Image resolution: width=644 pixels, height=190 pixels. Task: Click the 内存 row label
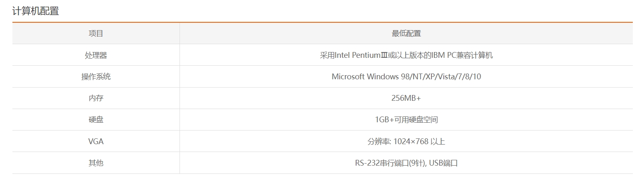pos(96,98)
